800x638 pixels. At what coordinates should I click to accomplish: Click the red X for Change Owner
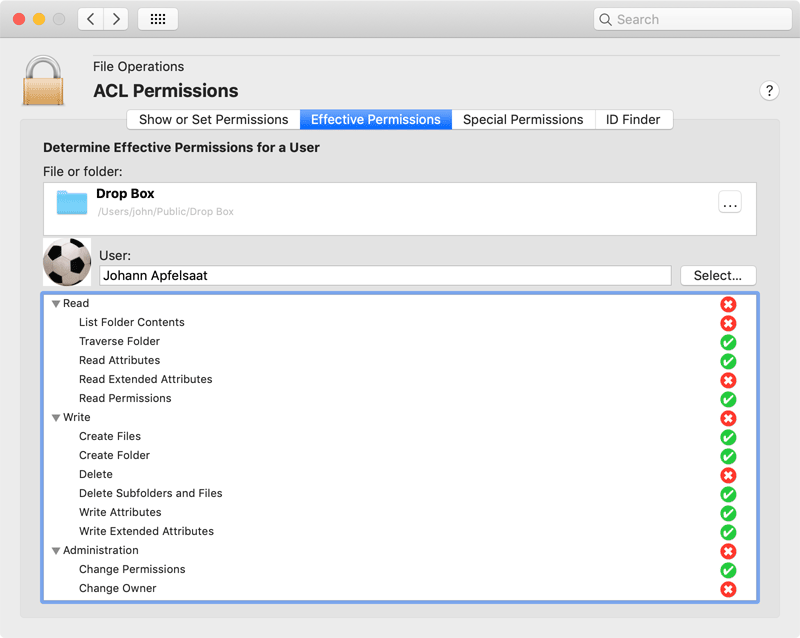(x=728, y=590)
